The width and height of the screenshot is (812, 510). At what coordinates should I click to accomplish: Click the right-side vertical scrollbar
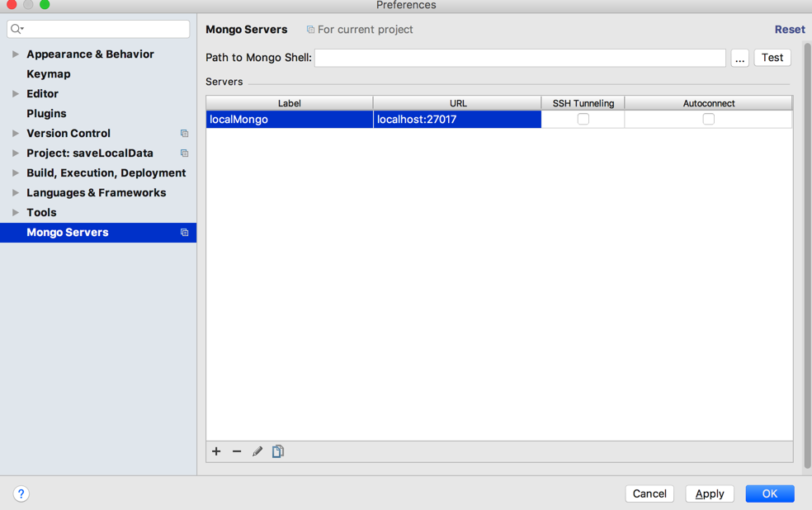807,257
